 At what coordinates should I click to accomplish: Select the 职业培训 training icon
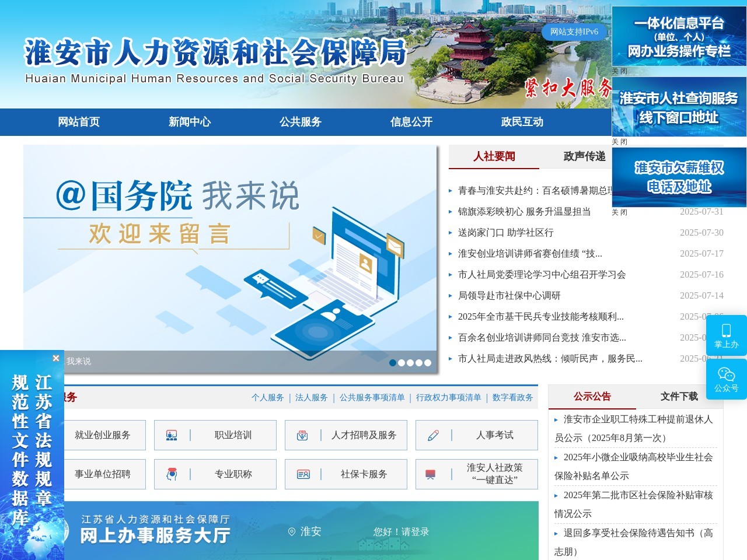171,435
